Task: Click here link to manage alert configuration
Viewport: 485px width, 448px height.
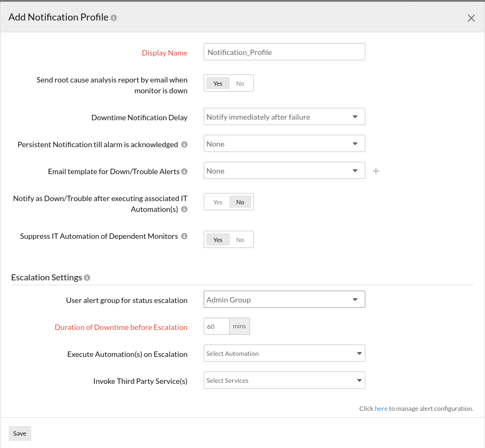Action: pos(380,408)
